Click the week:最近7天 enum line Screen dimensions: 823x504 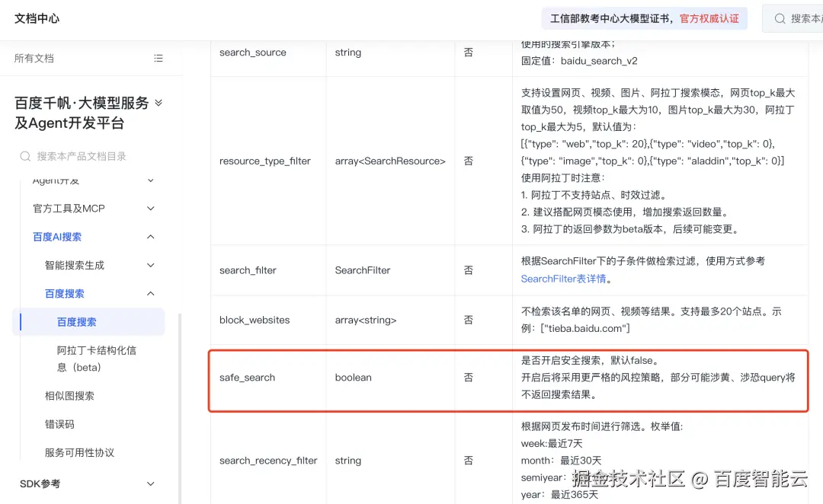[552, 444]
